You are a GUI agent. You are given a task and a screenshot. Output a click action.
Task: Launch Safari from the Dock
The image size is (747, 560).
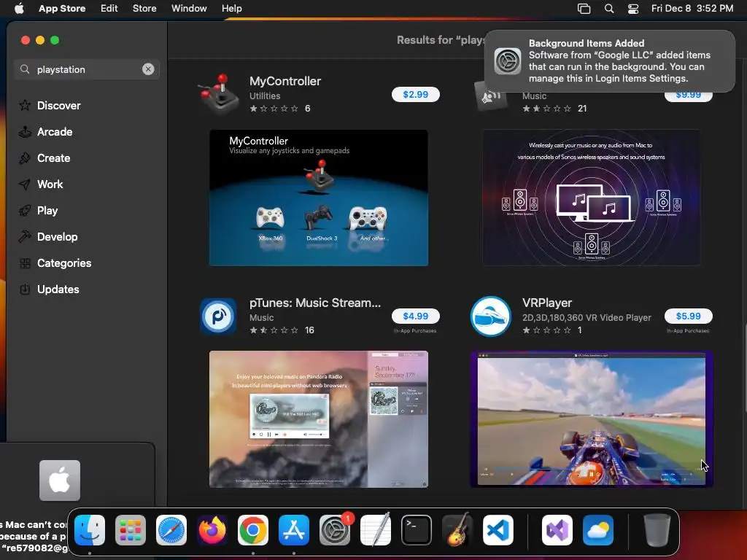[x=171, y=530]
